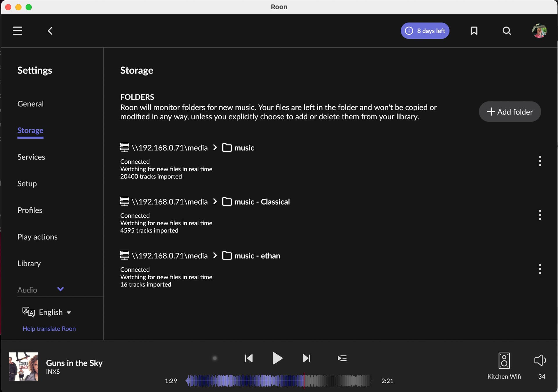Open the volume speaker control
The width and height of the screenshot is (558, 392).
pos(540,360)
